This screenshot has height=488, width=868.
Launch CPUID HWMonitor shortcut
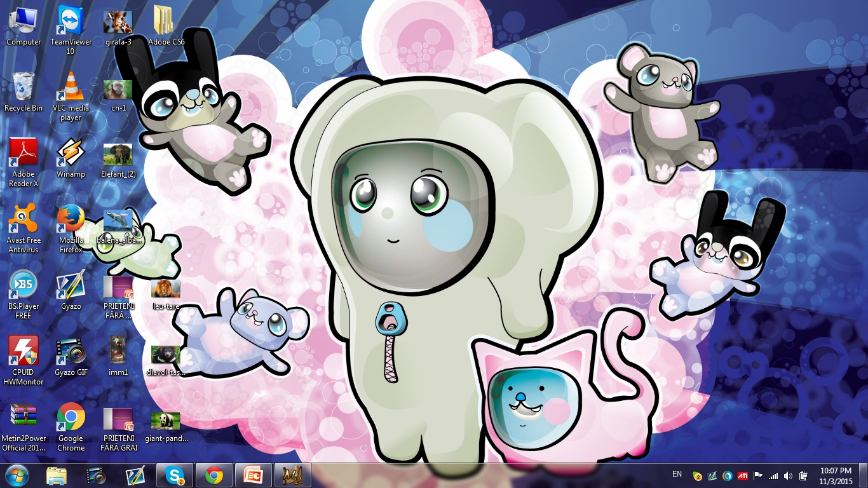(24, 361)
